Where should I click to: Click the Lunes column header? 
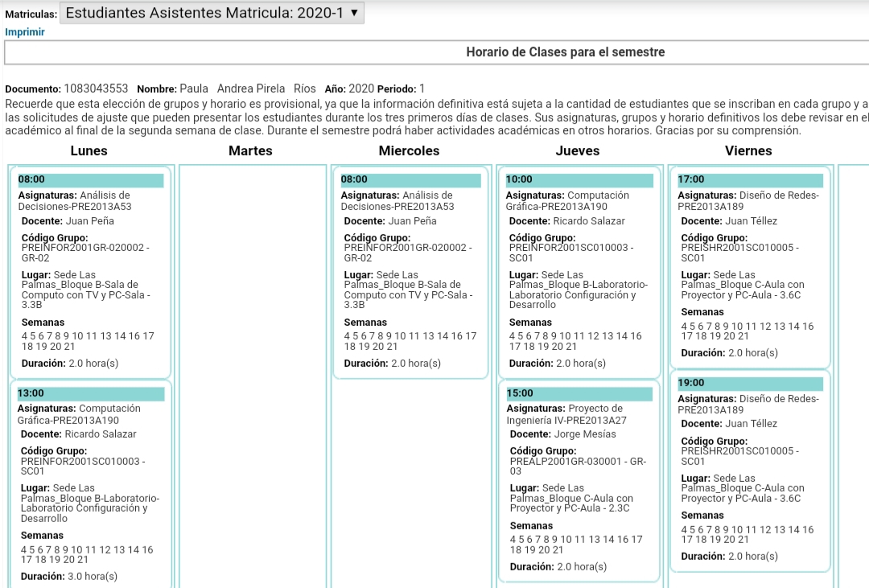(89, 150)
